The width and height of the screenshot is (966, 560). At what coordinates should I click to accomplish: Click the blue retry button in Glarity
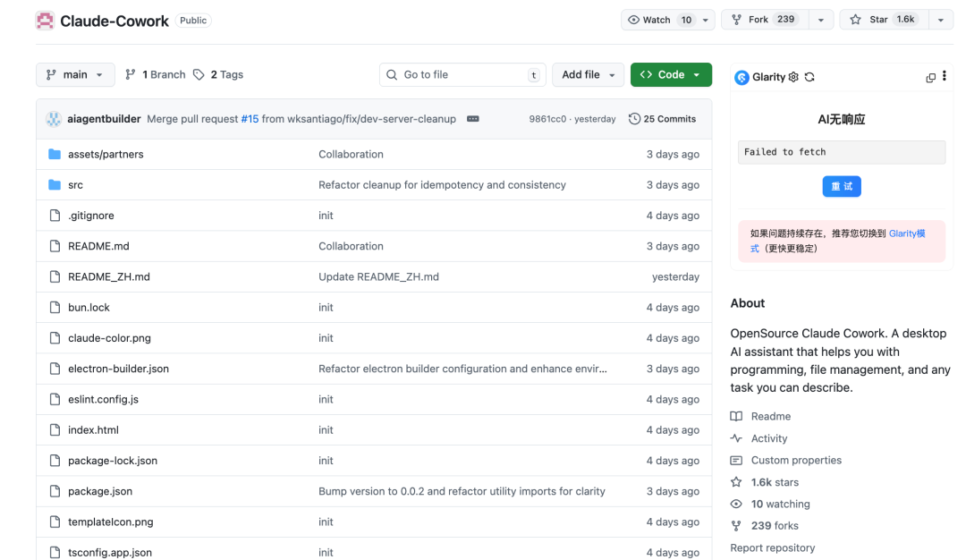point(842,186)
